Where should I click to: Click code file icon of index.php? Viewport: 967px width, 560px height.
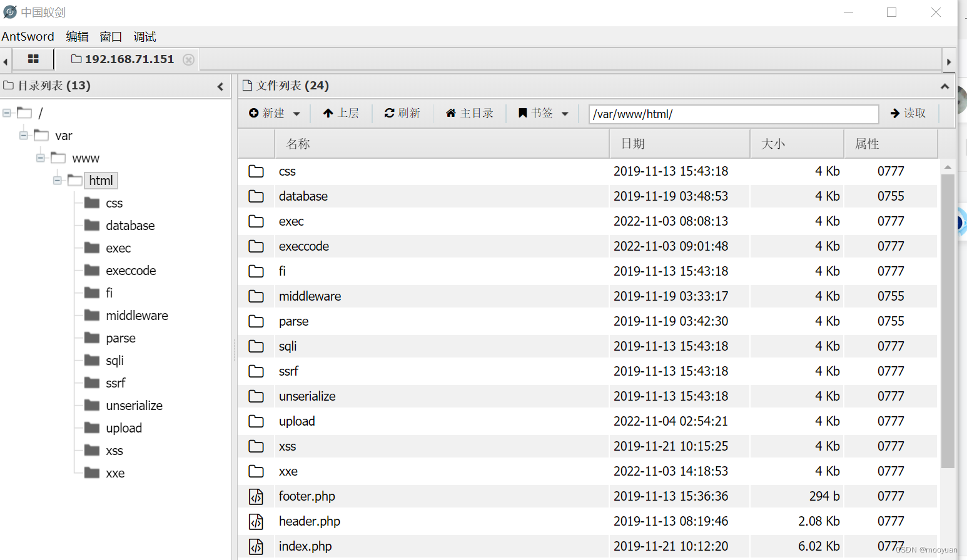coord(256,546)
